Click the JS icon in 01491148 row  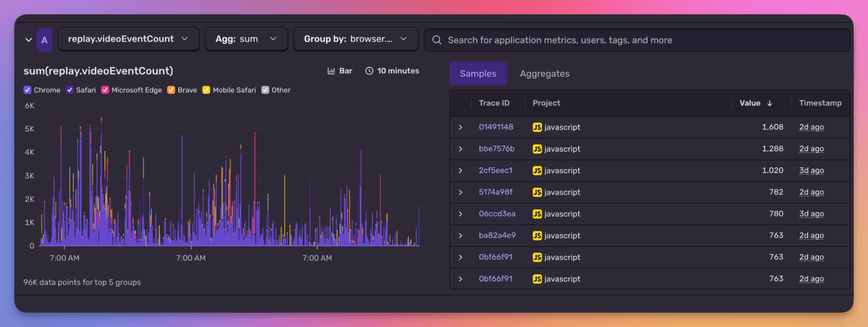click(537, 127)
